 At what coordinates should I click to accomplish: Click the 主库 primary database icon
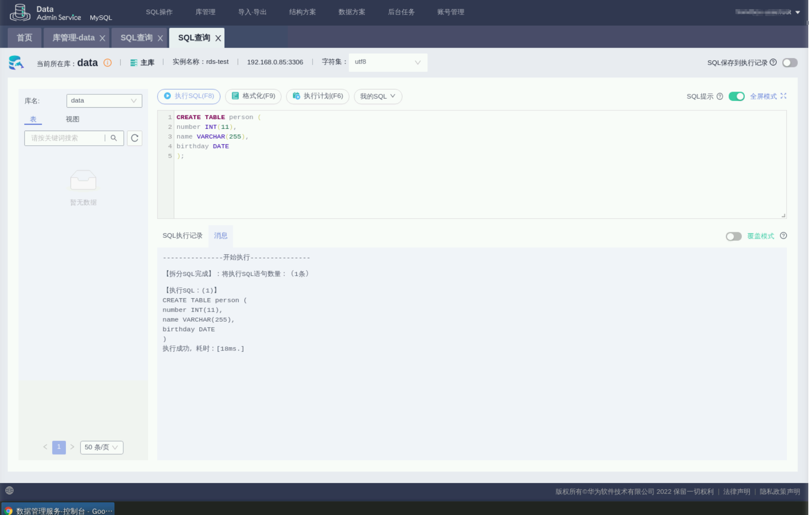(x=133, y=63)
